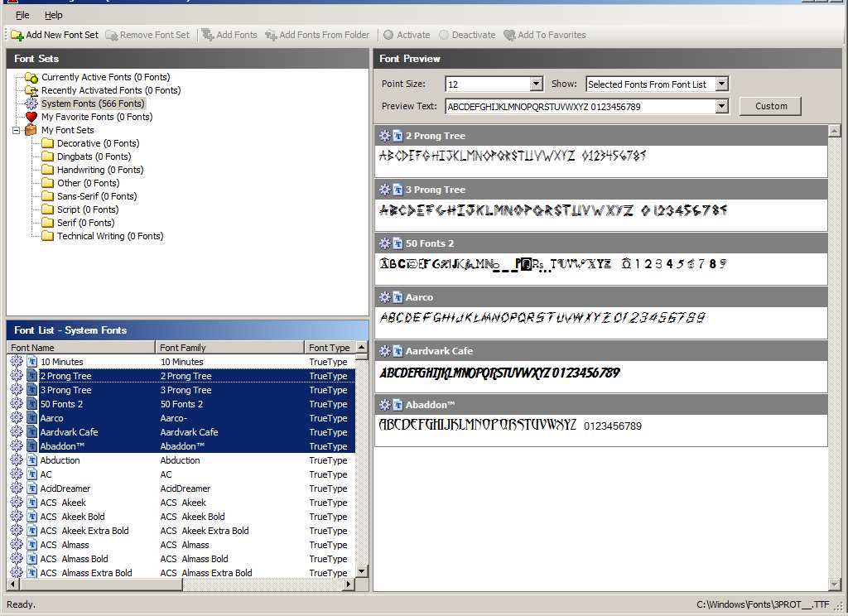The image size is (848, 616).
Task: Select the 3 Prong Tree font row
Action: tap(181, 390)
